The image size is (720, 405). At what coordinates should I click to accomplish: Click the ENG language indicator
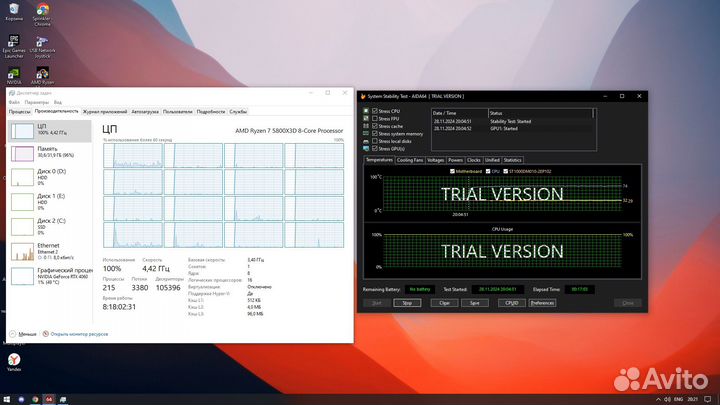(678, 399)
